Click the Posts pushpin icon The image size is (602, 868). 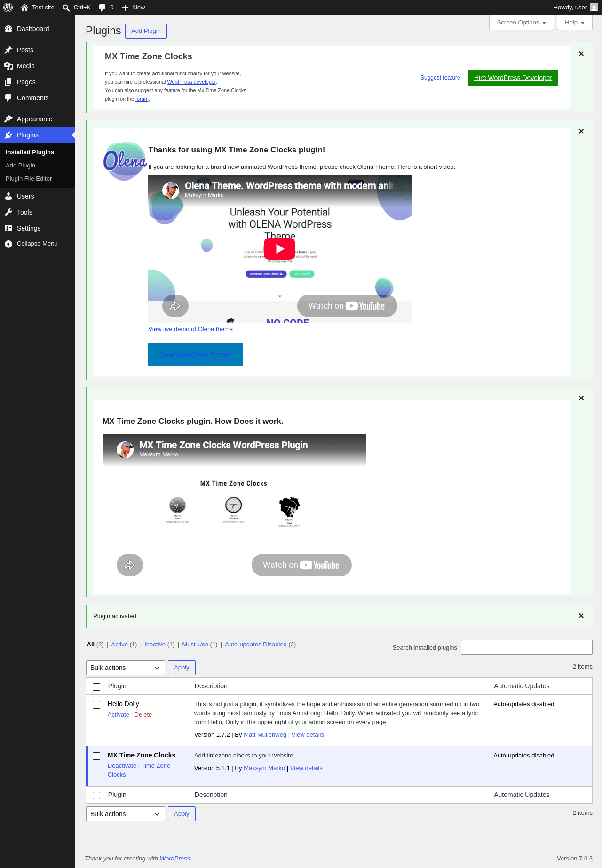[8, 50]
